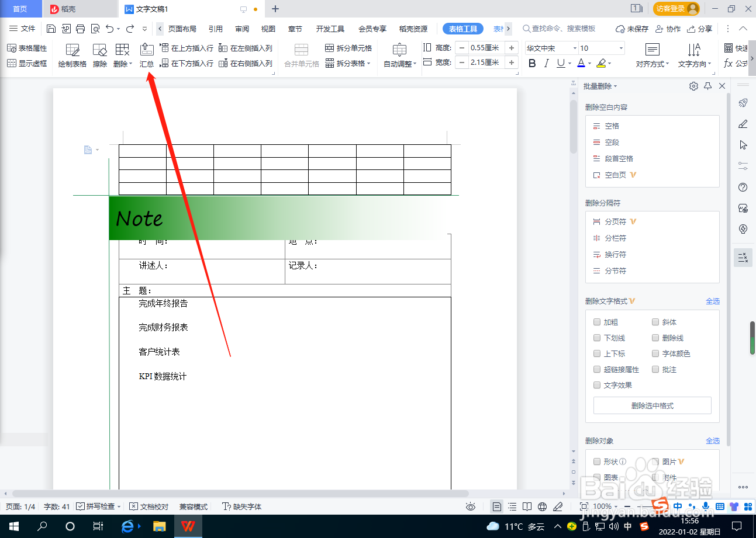Click the Redo arrow icon
Viewport: 756px width, 538px height.
click(130, 29)
